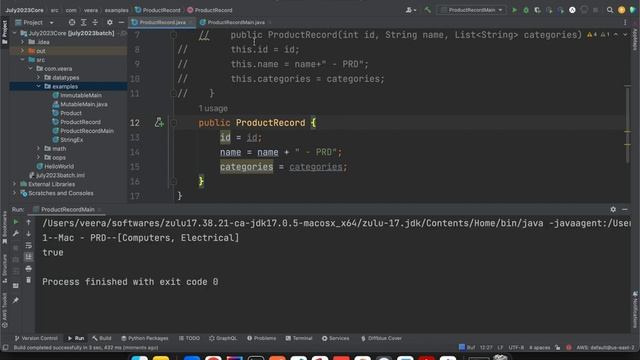Open the editor tabs more-options menu
This screenshot has height=360, width=640.
point(625,22)
